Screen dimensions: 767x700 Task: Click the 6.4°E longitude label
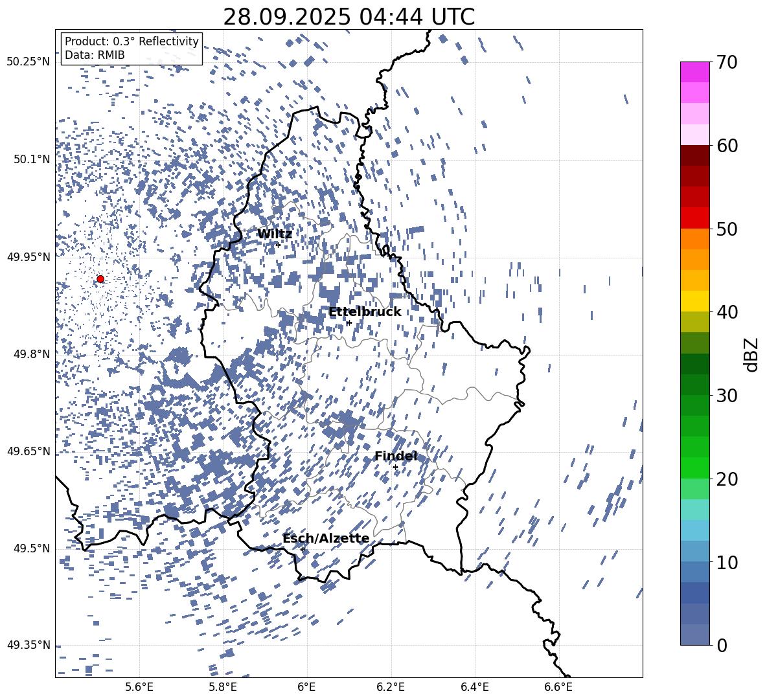tap(474, 687)
